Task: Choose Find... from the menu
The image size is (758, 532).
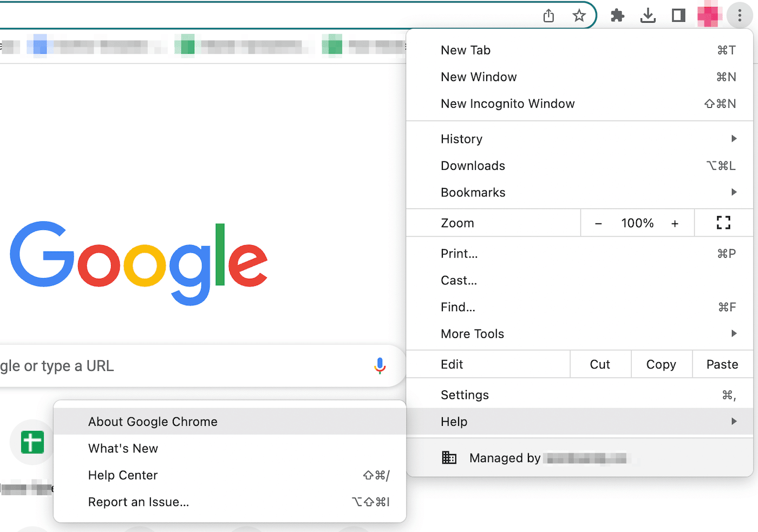Action: pos(579,307)
